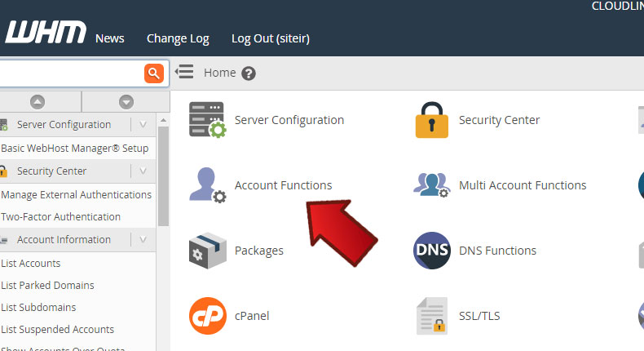Open the DNS Functions icon

coord(431,251)
